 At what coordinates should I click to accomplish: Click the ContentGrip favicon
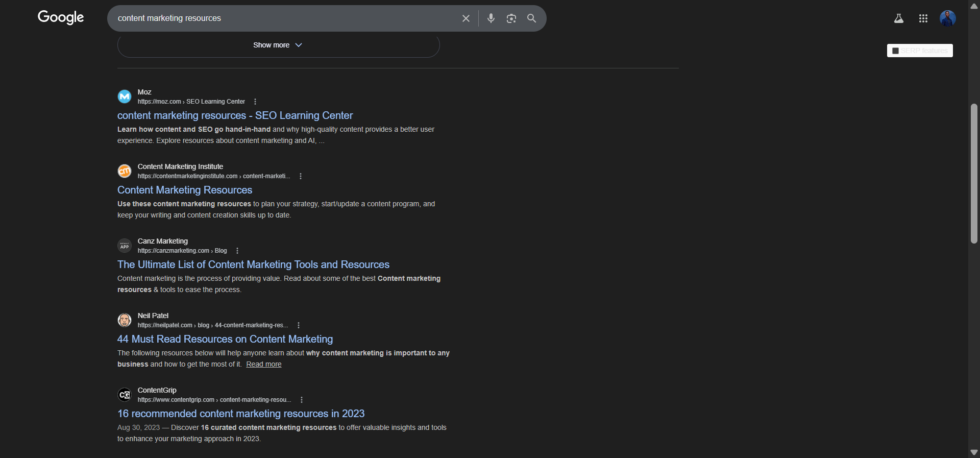[x=125, y=395]
